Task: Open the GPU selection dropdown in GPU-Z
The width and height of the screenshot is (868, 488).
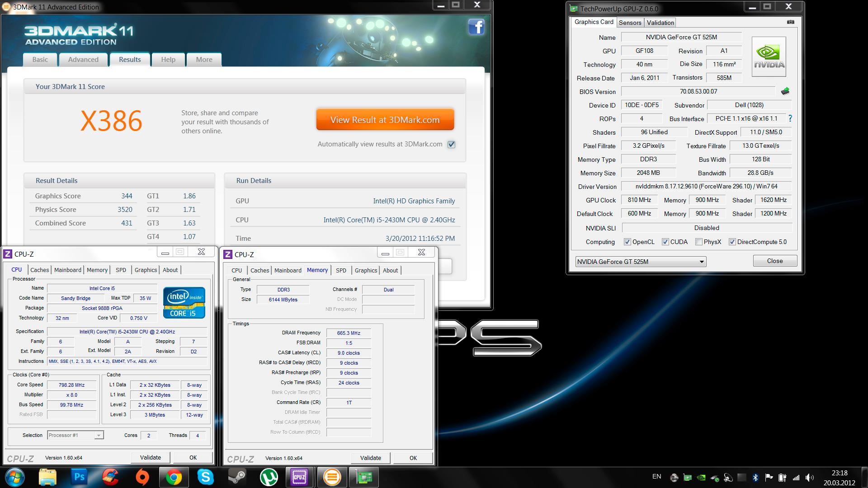Action: [641, 262]
